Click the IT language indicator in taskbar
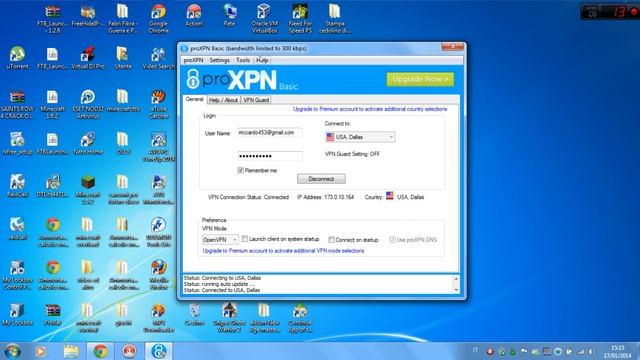 [x=475, y=350]
